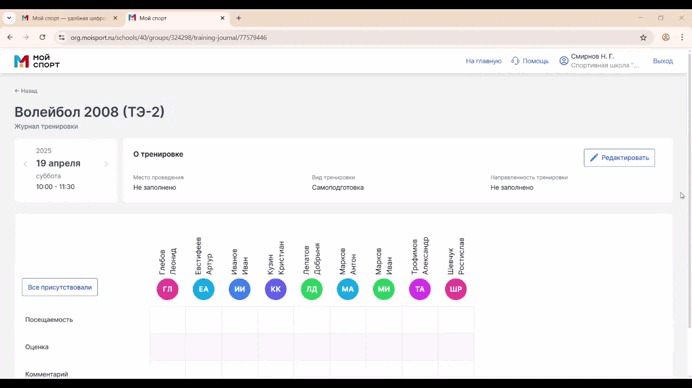Open tab search dropdown arrow

(x=9, y=18)
